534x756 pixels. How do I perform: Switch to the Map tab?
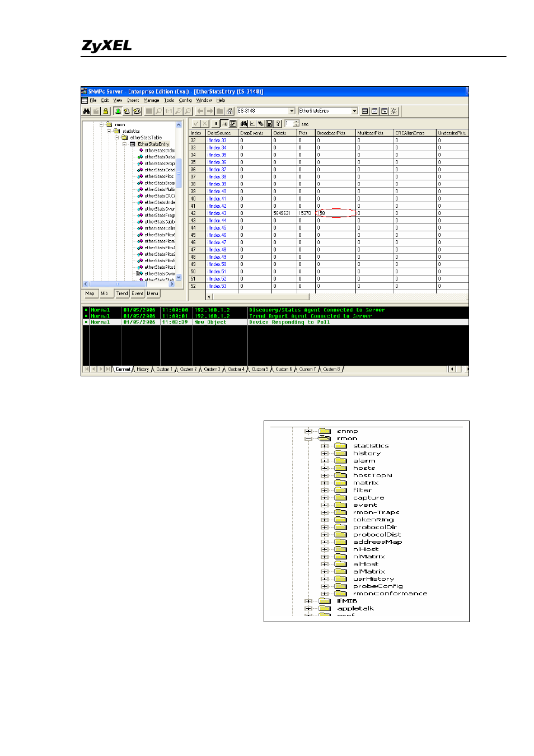pyautogui.click(x=90, y=293)
